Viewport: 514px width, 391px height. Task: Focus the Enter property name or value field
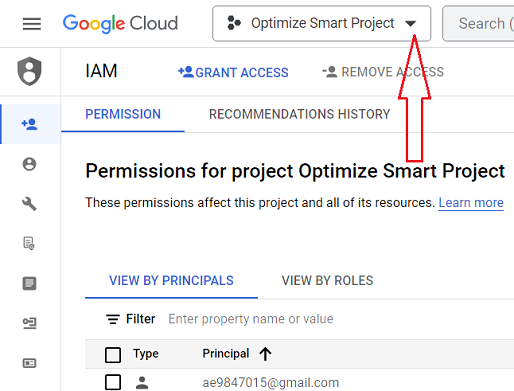pos(251,319)
